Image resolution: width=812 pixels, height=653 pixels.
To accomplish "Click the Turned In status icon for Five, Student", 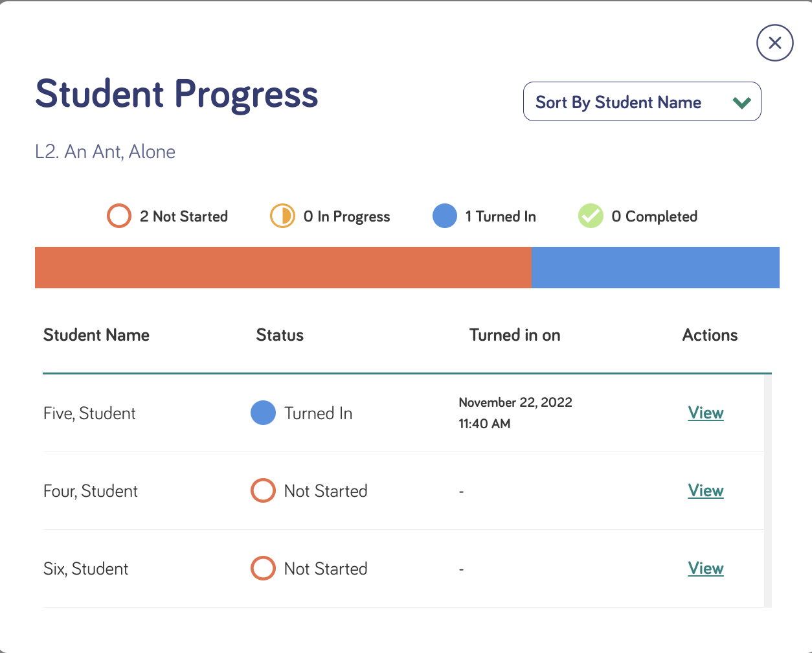I will pos(264,413).
